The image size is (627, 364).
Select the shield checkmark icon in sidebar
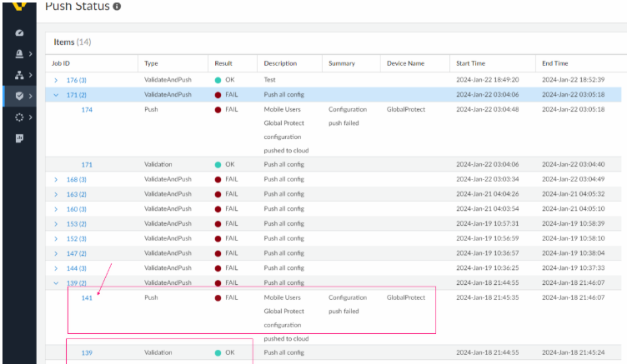pos(18,96)
